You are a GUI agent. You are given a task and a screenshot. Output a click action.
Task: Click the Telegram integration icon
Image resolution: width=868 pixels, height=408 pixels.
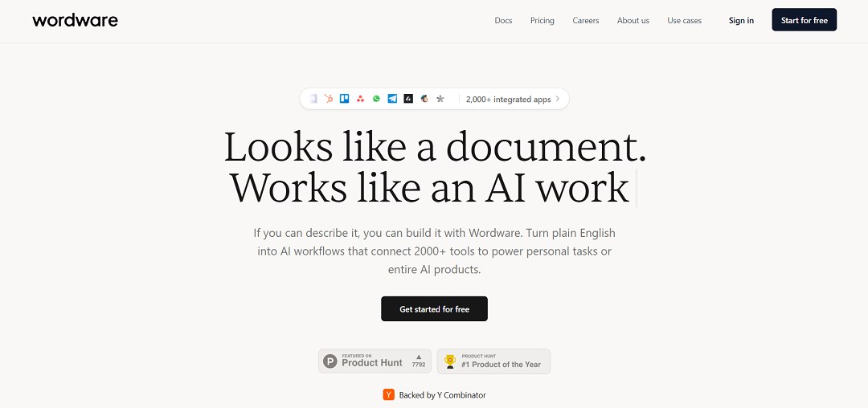[392, 99]
